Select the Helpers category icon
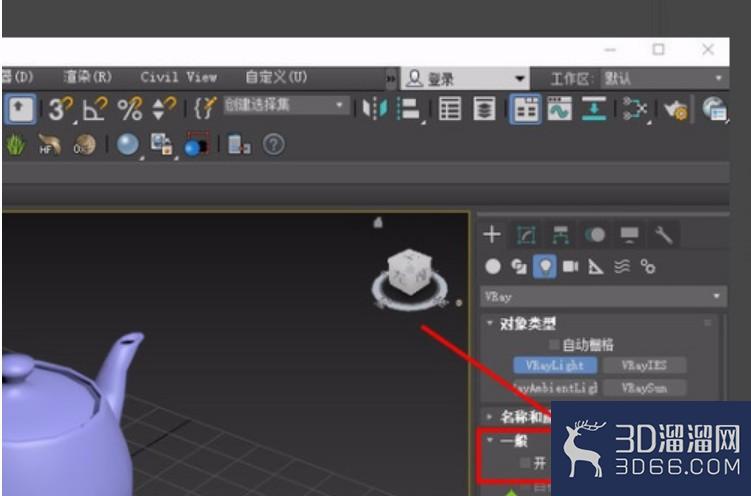The width and height of the screenshot is (751, 496). tap(596, 267)
